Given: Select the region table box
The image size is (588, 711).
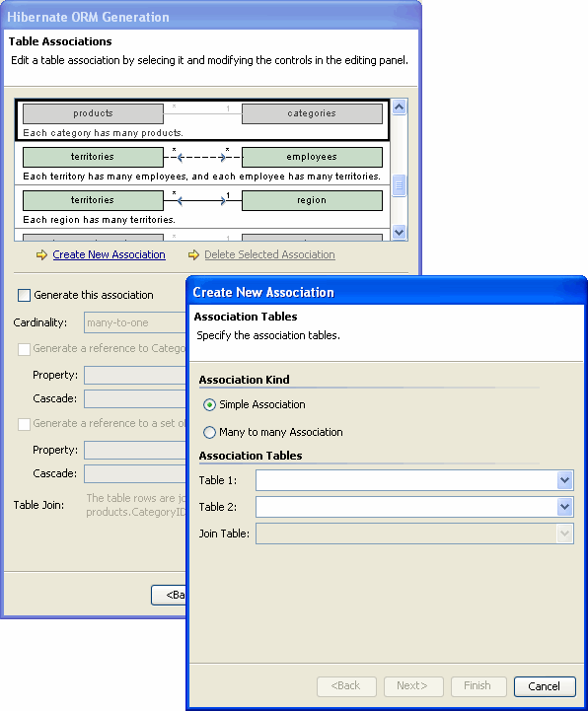Looking at the screenshot, I should (312, 200).
